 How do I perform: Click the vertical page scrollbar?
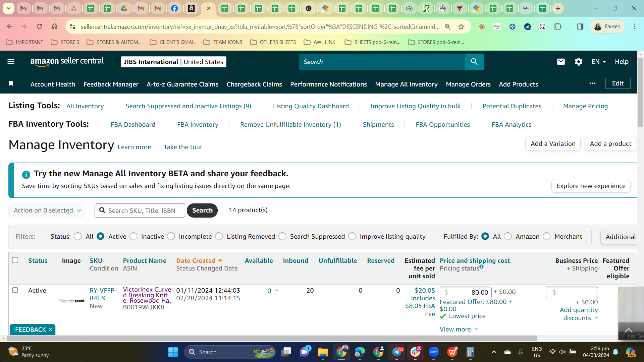[x=640, y=92]
